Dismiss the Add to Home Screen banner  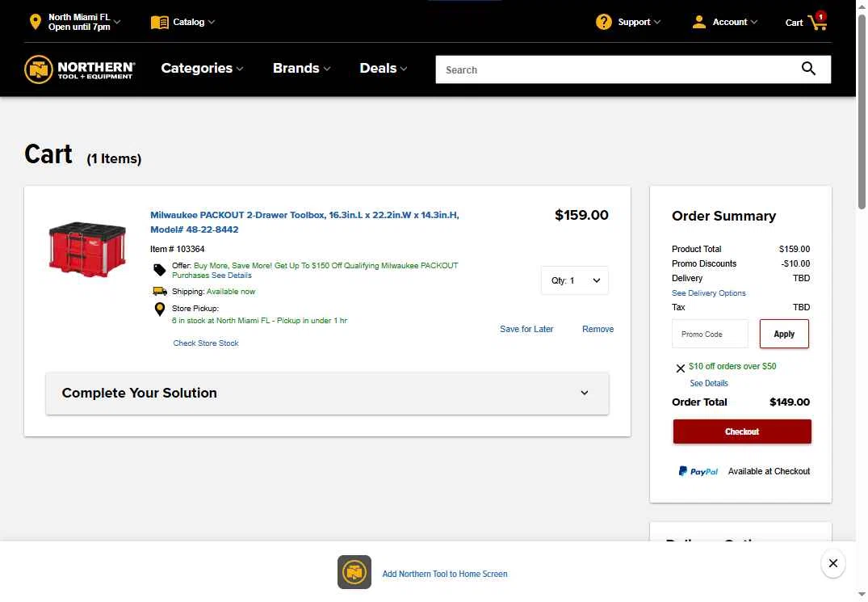click(832, 563)
